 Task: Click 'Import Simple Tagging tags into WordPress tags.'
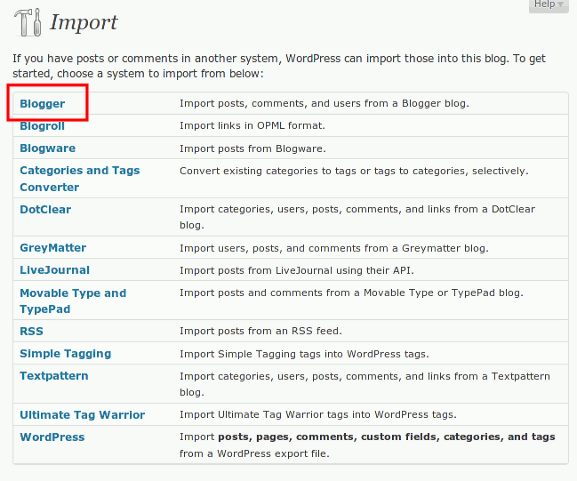(x=304, y=354)
